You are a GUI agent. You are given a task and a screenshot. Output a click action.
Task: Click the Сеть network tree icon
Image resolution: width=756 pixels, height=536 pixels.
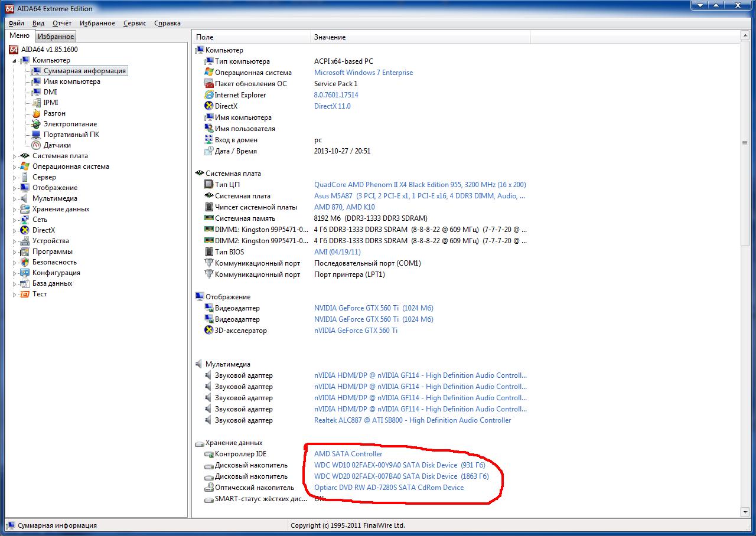[x=25, y=220]
